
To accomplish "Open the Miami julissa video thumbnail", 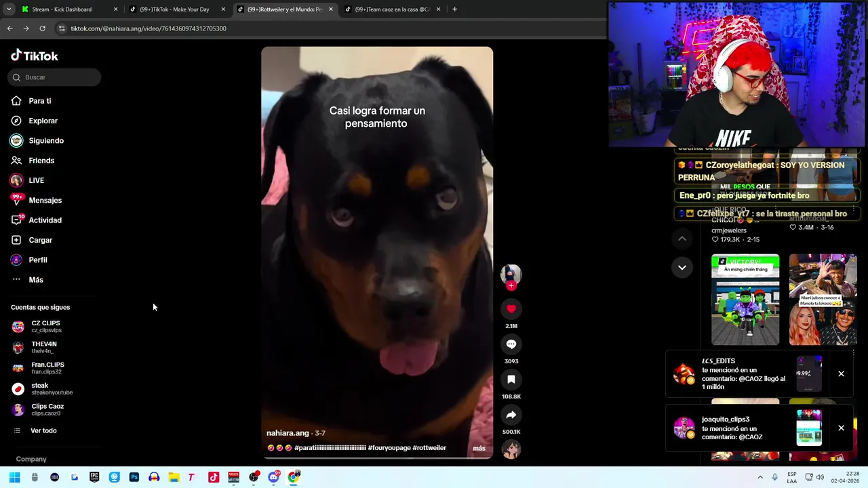I will [823, 300].
